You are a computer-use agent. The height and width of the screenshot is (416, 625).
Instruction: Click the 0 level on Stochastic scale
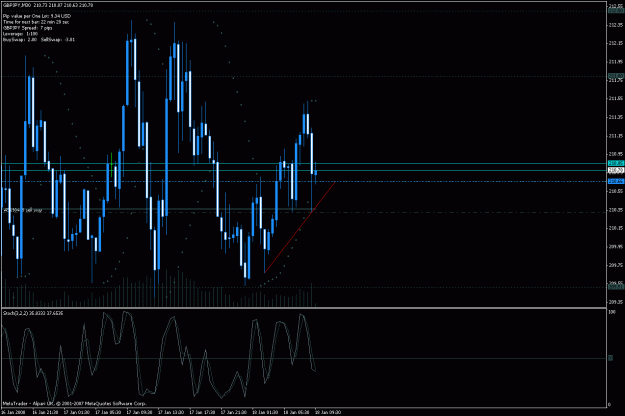point(609,405)
